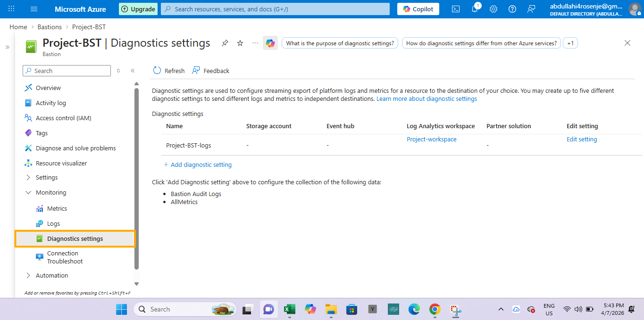
Task: Click the resource menu scrollbar
Action: pos(137,179)
